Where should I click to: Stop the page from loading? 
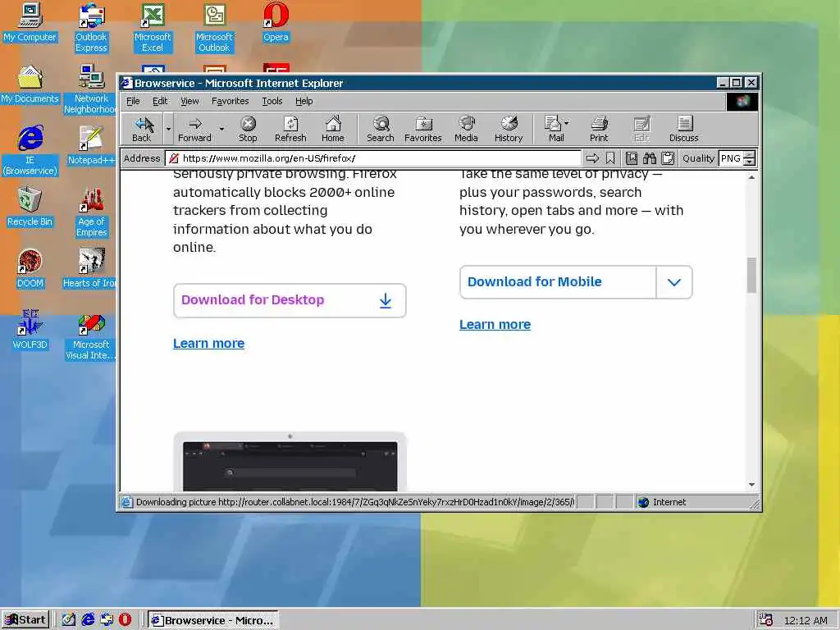pyautogui.click(x=248, y=129)
